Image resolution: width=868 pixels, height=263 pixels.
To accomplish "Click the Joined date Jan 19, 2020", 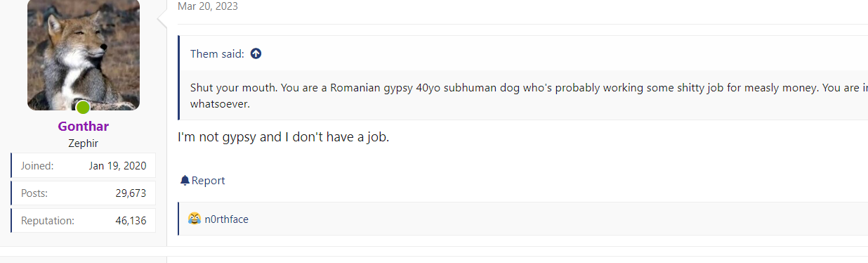I will pos(118,166).
